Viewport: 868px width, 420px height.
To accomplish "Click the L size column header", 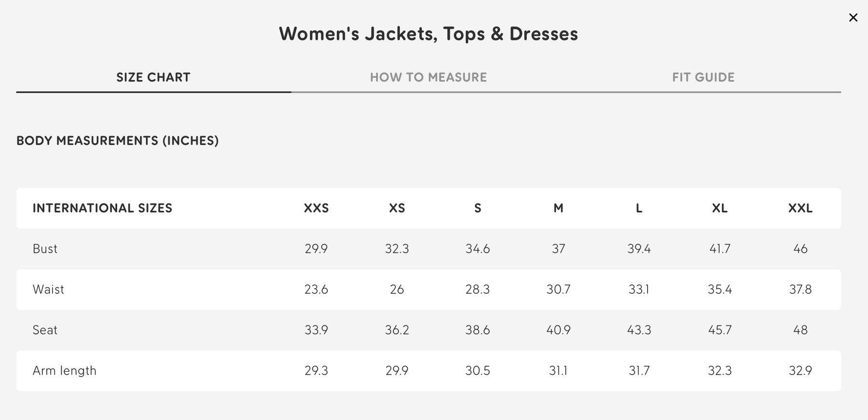I will pos(639,208).
